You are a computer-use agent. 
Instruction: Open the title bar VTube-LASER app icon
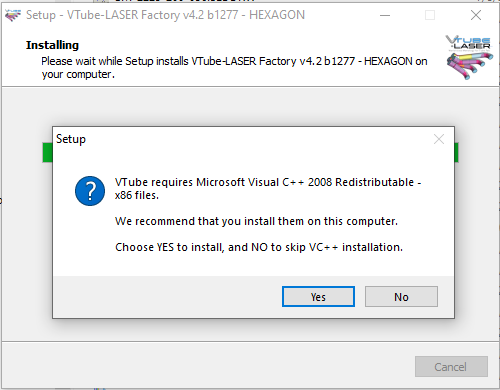13,15
